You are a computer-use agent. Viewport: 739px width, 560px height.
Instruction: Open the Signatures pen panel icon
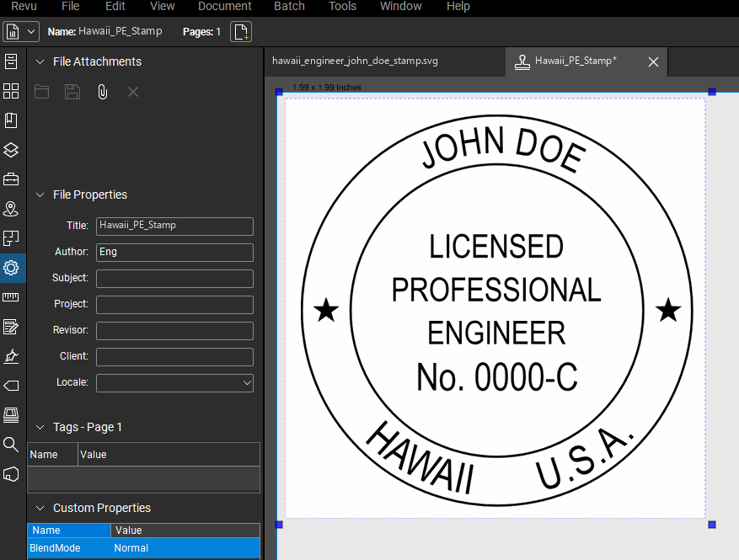(x=11, y=356)
